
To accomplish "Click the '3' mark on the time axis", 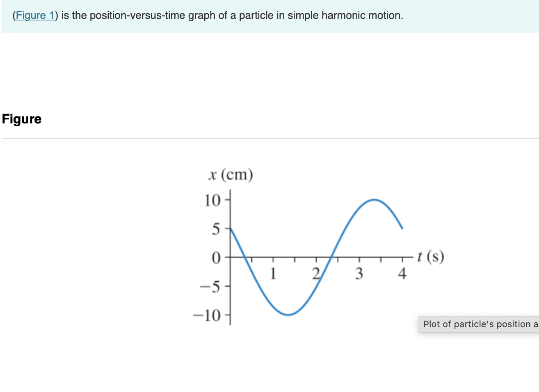I will (359, 273).
